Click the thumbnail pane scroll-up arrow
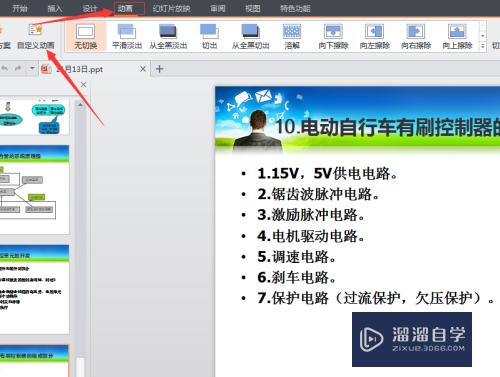Viewport: 500px width, 377px height. 80,105
